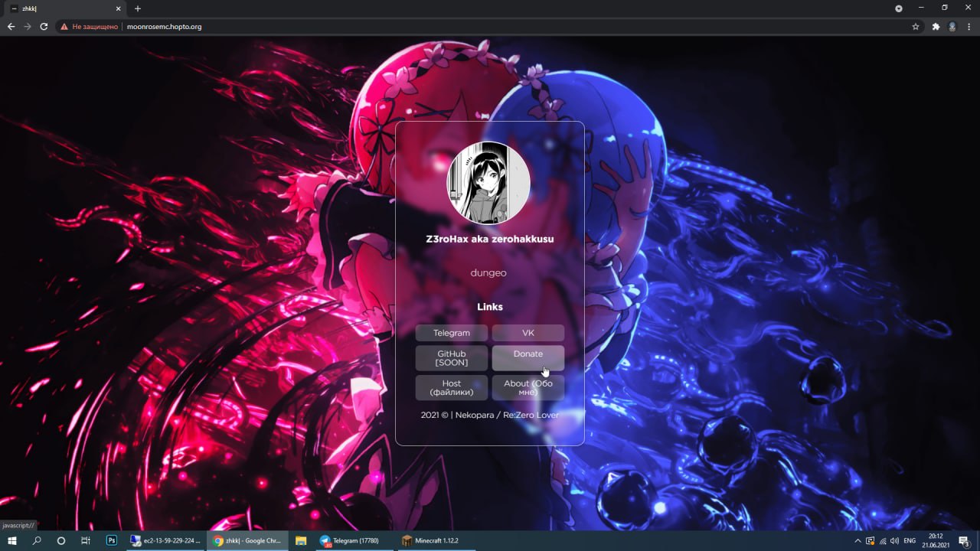
Task: Open Cortana from the taskbar circle
Action: 61,540
